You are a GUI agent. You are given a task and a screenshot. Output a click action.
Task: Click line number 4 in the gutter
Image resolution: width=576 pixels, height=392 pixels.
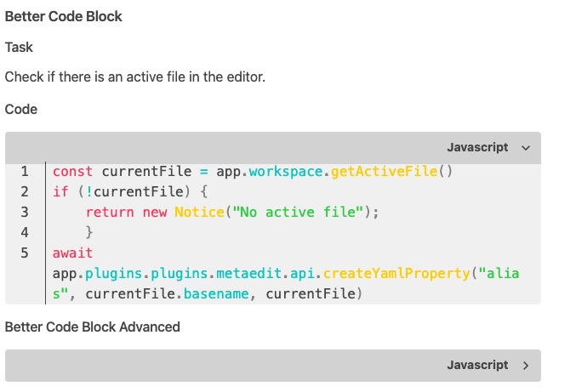pyautogui.click(x=25, y=232)
